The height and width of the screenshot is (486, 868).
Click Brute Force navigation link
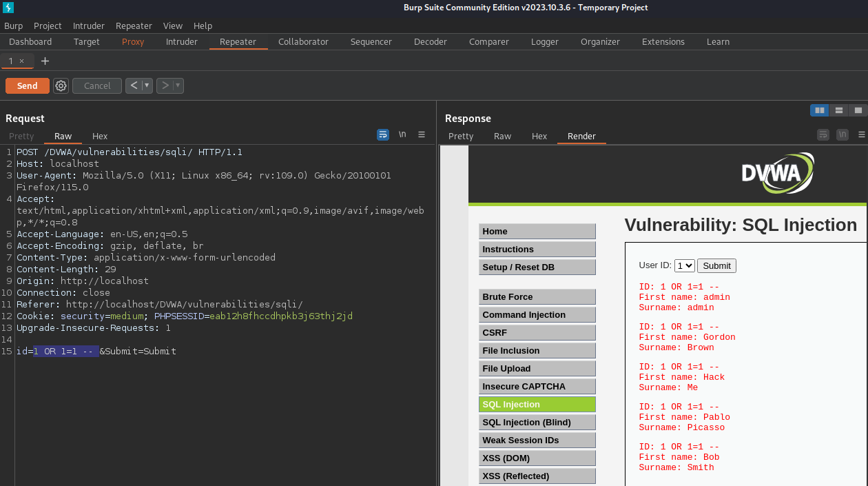pos(537,296)
